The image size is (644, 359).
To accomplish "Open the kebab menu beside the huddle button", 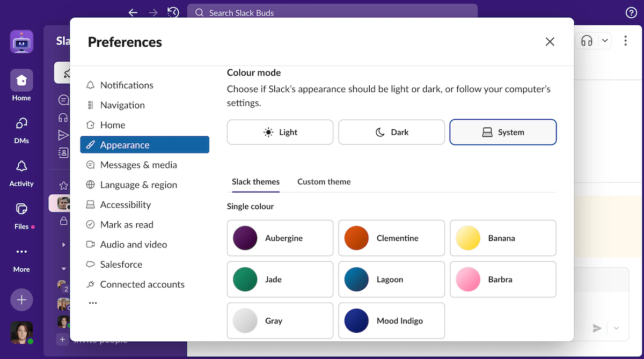I will click(x=625, y=41).
